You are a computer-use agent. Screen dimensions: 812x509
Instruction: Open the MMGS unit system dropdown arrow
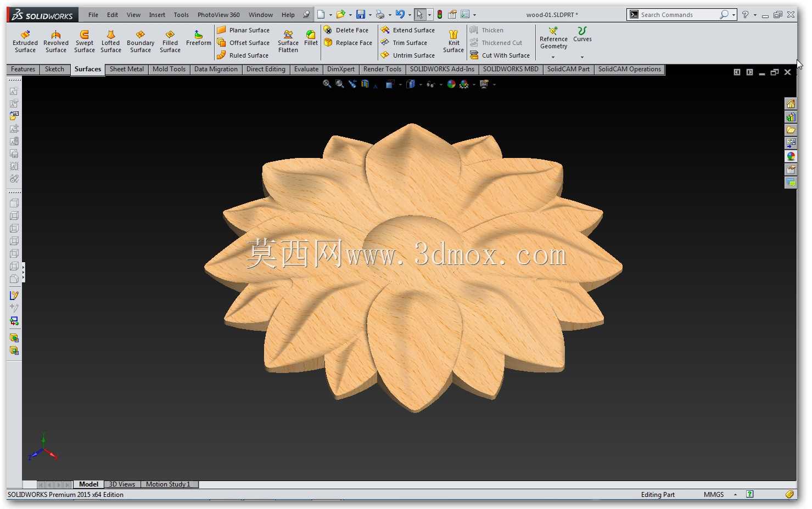point(735,495)
